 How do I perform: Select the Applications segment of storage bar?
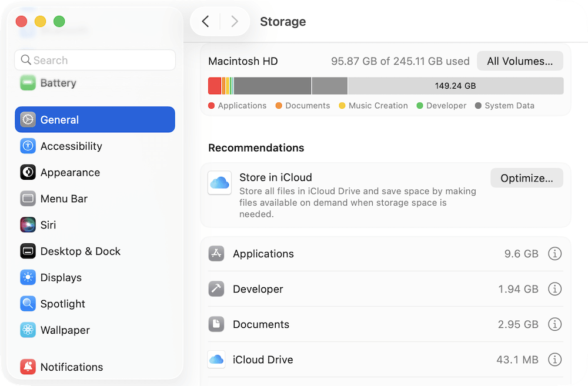pos(213,85)
